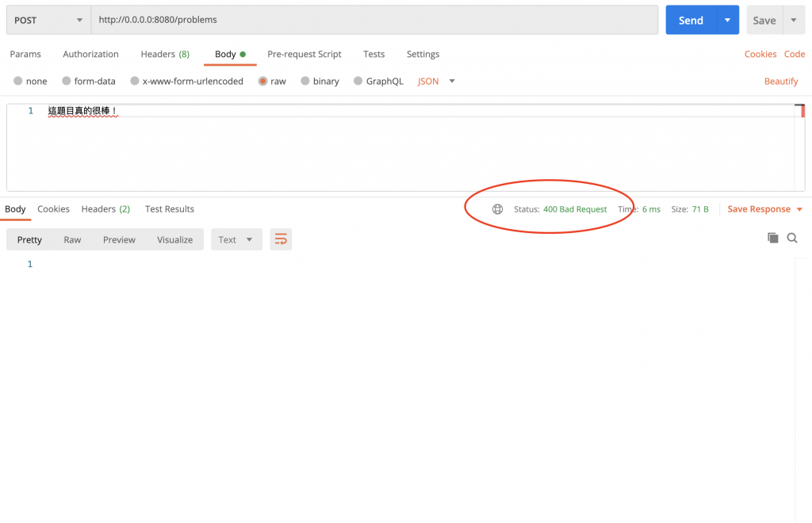Open the response Headers (2) tab
Viewport: 812px width, 523px height.
click(105, 208)
